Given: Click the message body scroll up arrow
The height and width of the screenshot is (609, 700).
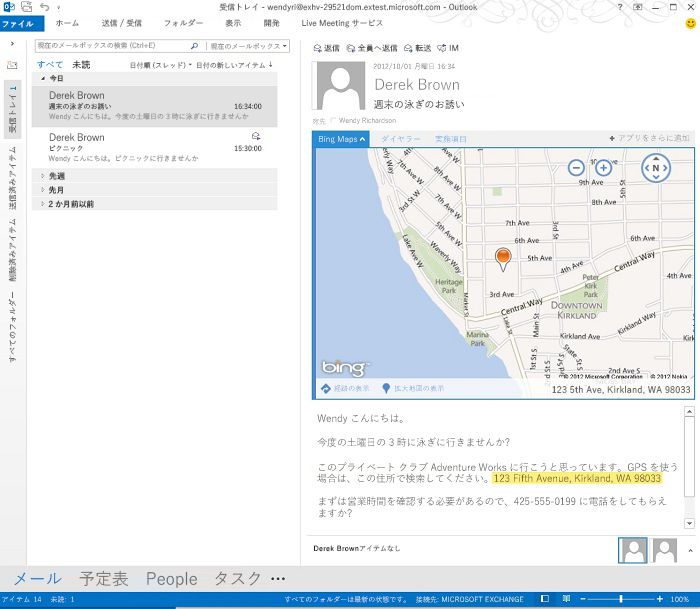Looking at the screenshot, I should click(689, 412).
